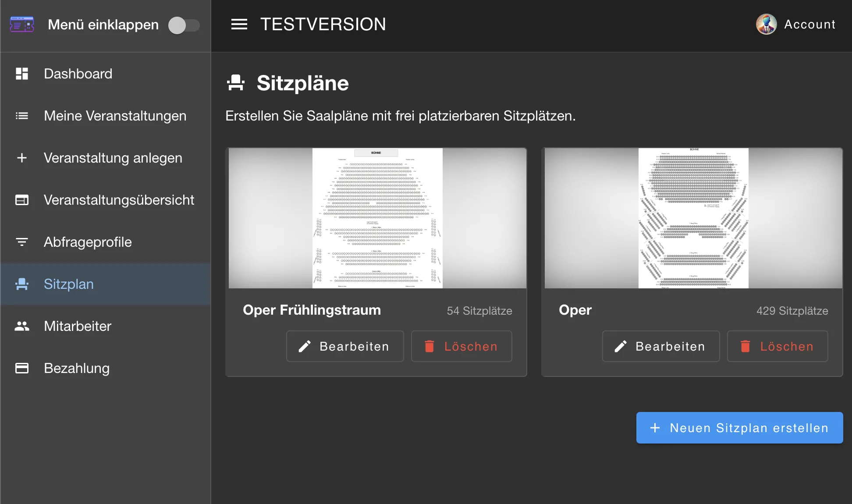This screenshot has width=852, height=504.
Task: Click Neuen Sitzplan erstellen button
Action: (x=740, y=428)
